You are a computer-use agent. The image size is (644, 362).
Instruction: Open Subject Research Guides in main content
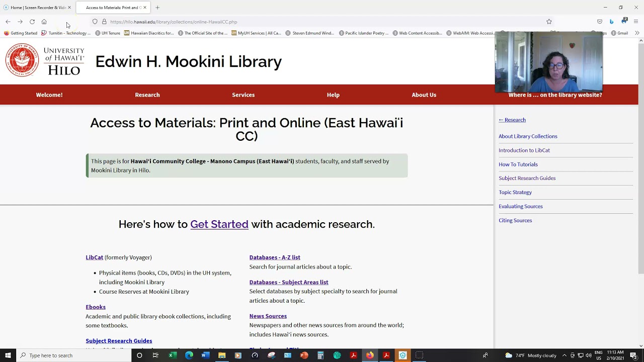tap(119, 341)
